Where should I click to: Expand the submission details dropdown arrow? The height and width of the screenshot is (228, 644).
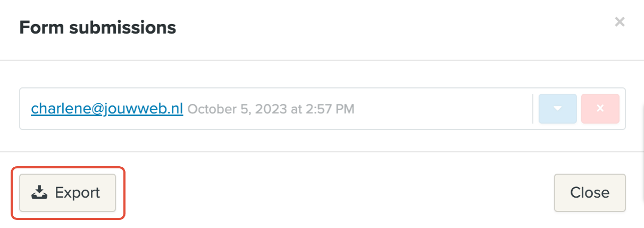point(557,109)
